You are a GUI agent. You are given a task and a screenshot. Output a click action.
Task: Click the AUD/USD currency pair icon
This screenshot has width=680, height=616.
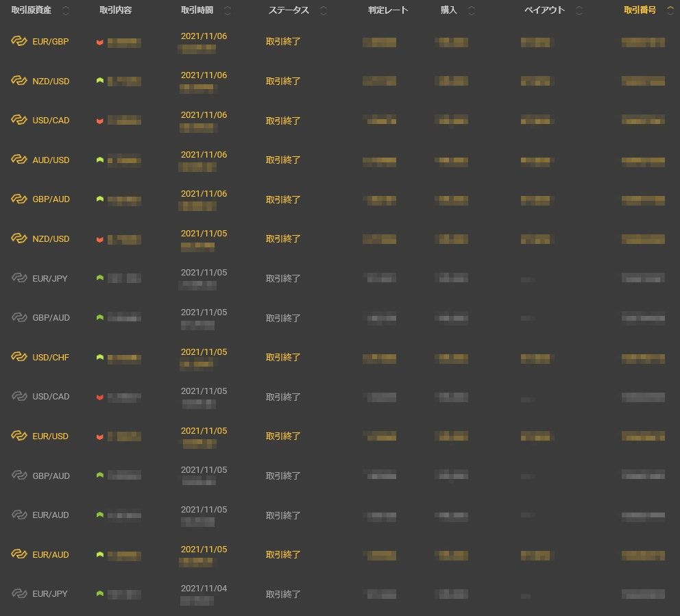pos(19,160)
